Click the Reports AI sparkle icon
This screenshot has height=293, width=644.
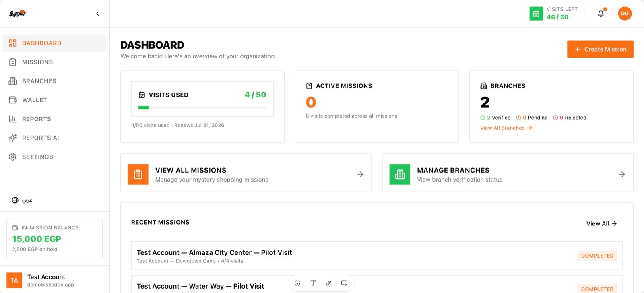[12, 138]
